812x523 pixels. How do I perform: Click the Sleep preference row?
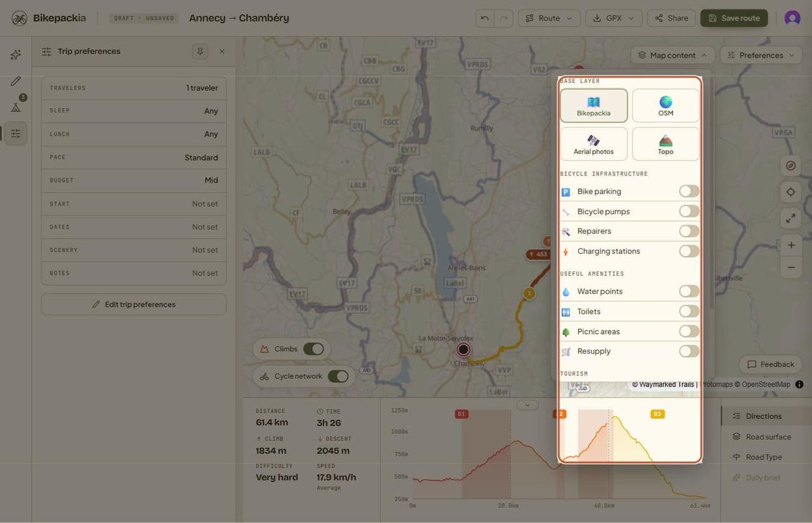[x=134, y=111]
